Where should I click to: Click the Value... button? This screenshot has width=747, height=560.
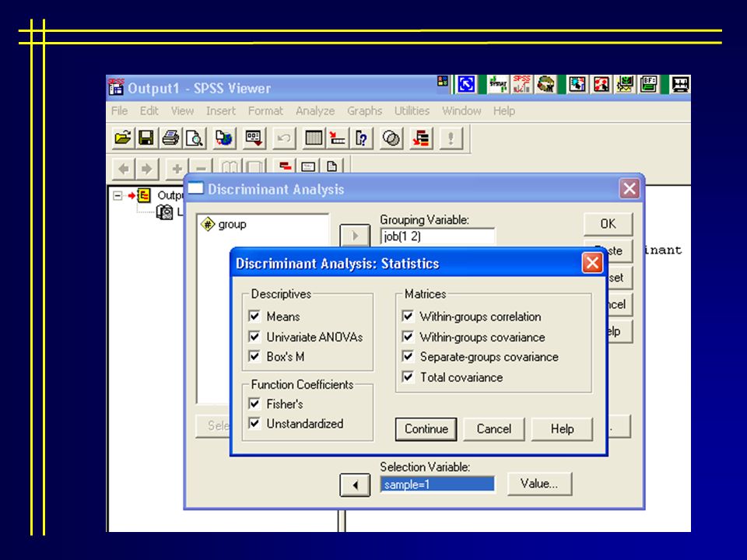coord(539,484)
